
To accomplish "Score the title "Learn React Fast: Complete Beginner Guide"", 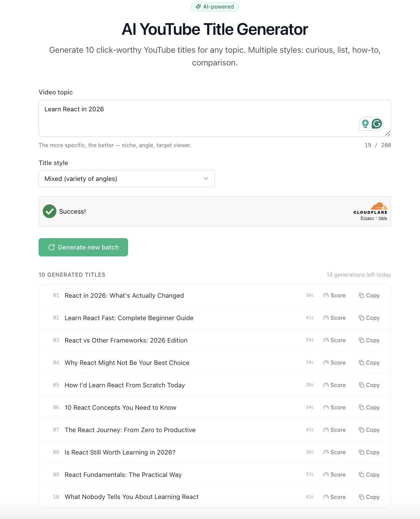I will point(334,318).
